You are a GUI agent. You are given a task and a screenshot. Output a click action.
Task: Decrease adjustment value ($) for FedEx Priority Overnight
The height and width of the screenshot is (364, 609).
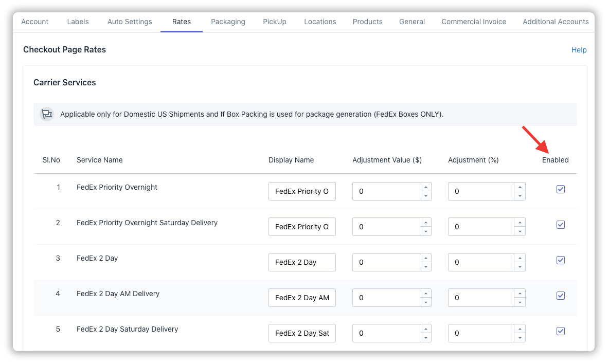[426, 196]
